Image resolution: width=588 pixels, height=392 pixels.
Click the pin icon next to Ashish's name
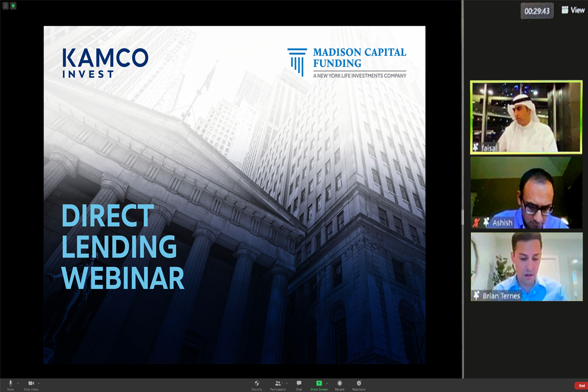pos(486,223)
